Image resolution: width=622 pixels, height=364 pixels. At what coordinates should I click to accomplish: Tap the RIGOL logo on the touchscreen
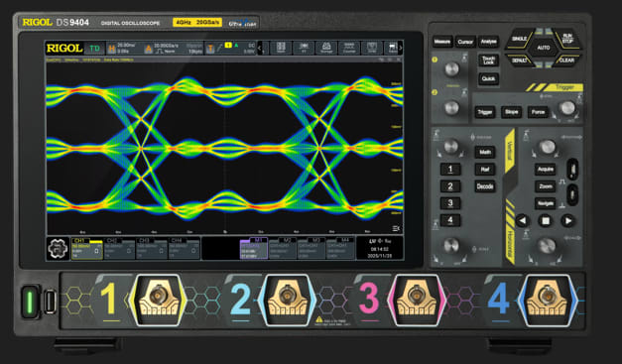64,49
